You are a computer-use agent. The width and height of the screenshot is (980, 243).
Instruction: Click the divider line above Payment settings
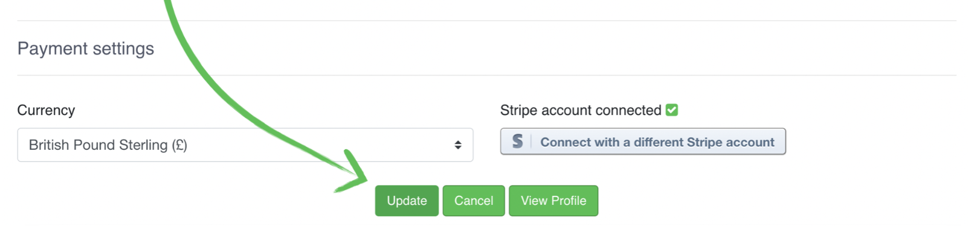(487, 21)
